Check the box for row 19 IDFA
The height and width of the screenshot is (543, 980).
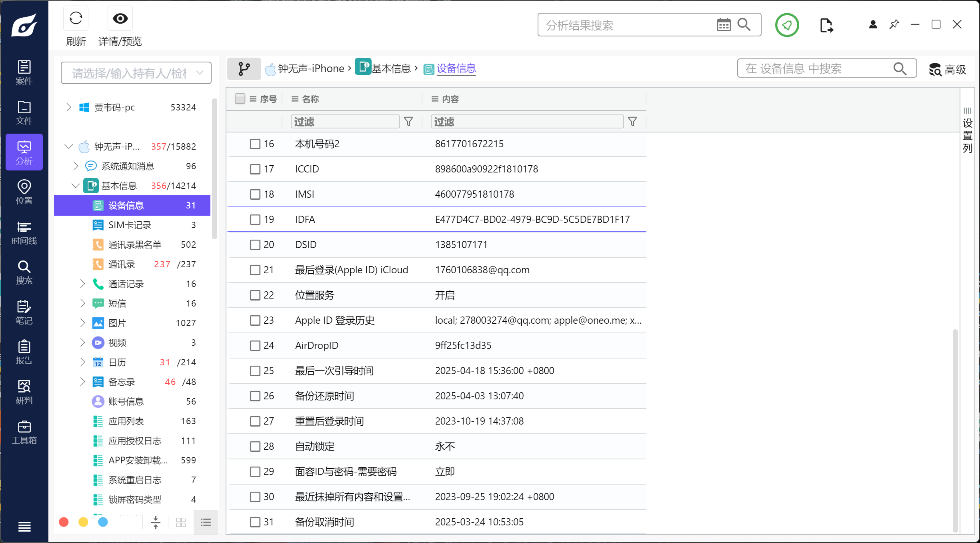tap(255, 219)
